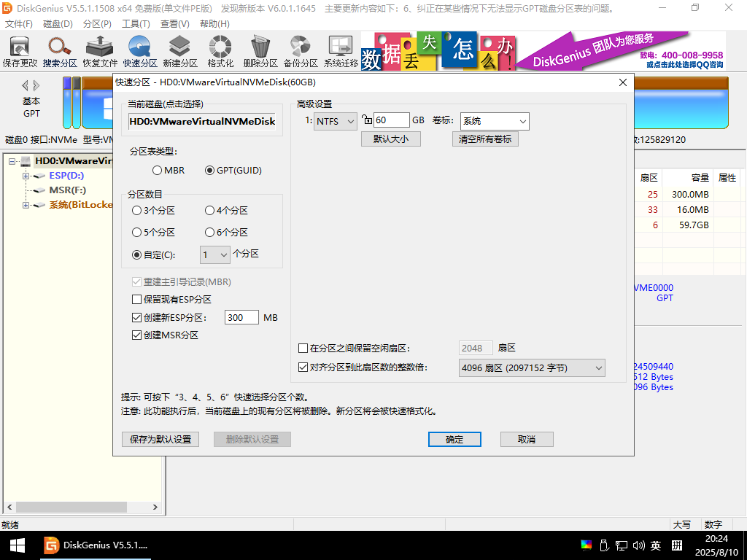
Task: Select MBR partition table type
Action: pos(169,170)
